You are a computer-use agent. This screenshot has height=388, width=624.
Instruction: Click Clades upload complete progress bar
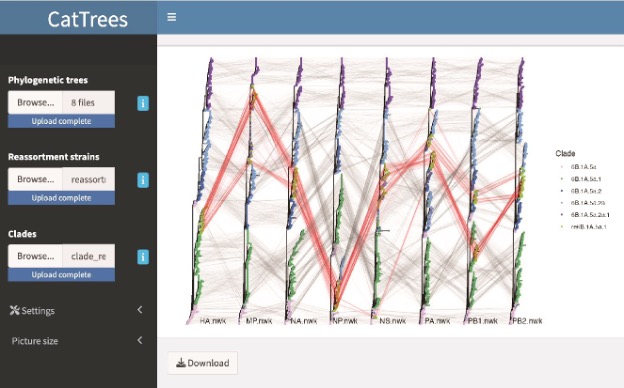pos(62,275)
